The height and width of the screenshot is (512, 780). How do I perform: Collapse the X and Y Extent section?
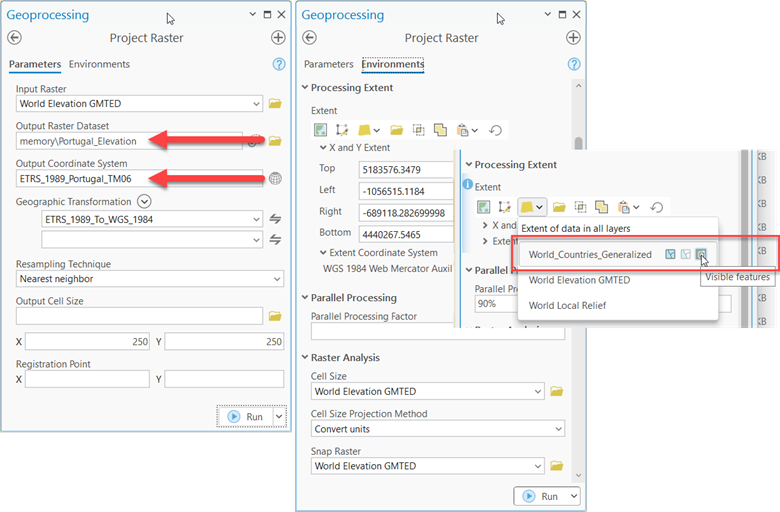click(x=323, y=148)
